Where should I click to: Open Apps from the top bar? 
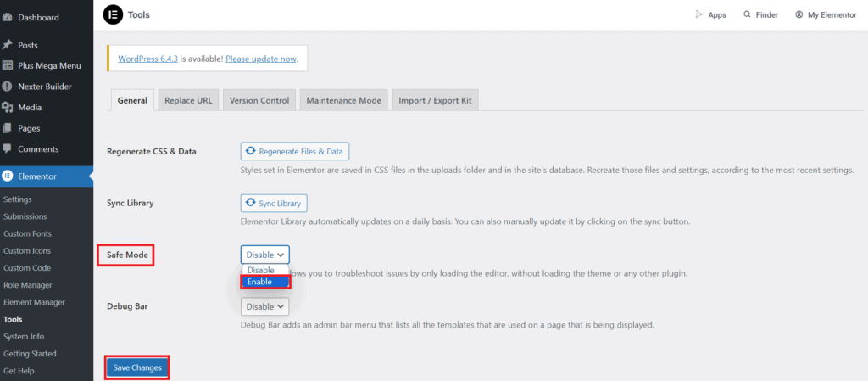click(x=699, y=15)
